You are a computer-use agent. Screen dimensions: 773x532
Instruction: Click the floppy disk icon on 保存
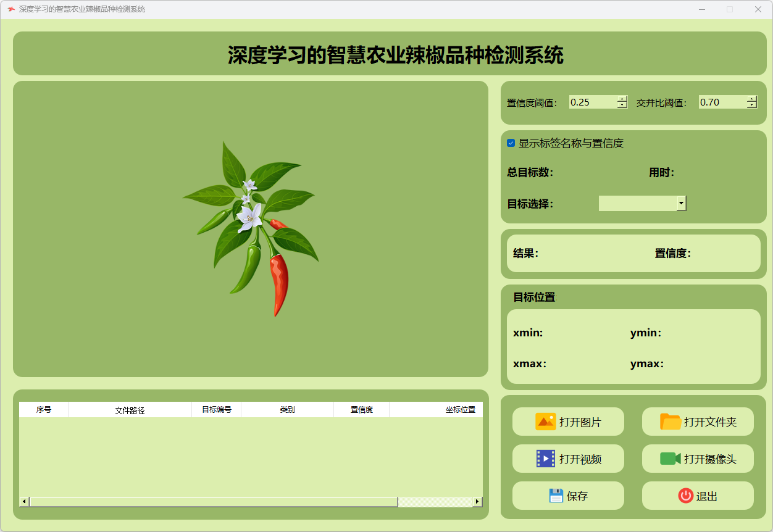click(556, 496)
